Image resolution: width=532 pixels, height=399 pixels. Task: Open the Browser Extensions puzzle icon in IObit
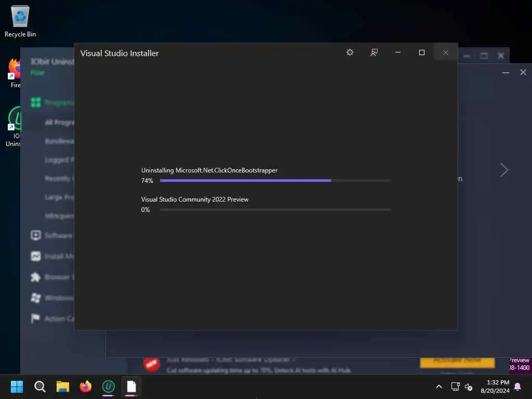(x=36, y=277)
